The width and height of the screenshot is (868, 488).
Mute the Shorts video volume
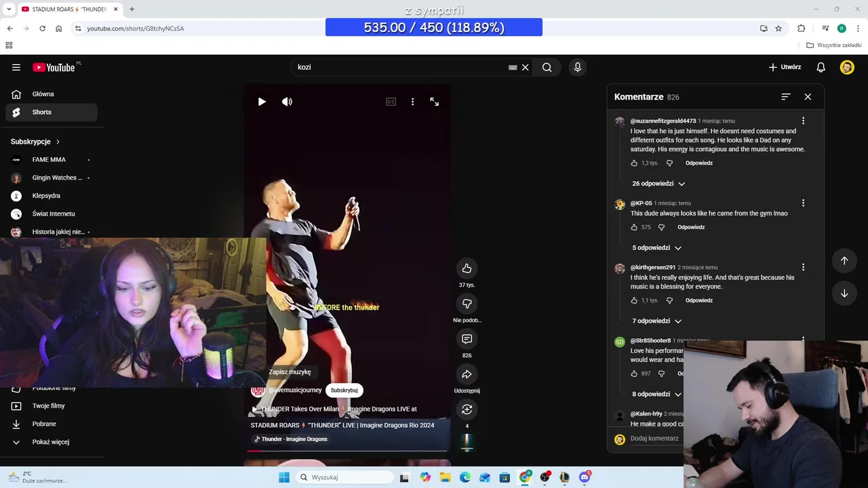(288, 102)
